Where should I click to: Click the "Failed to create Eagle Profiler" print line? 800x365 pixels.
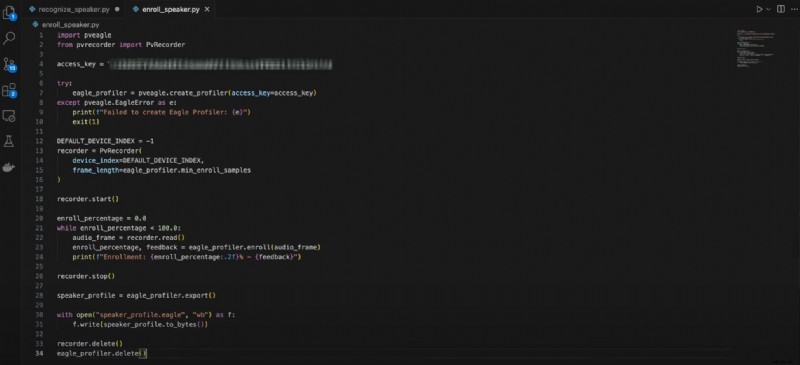162,112
